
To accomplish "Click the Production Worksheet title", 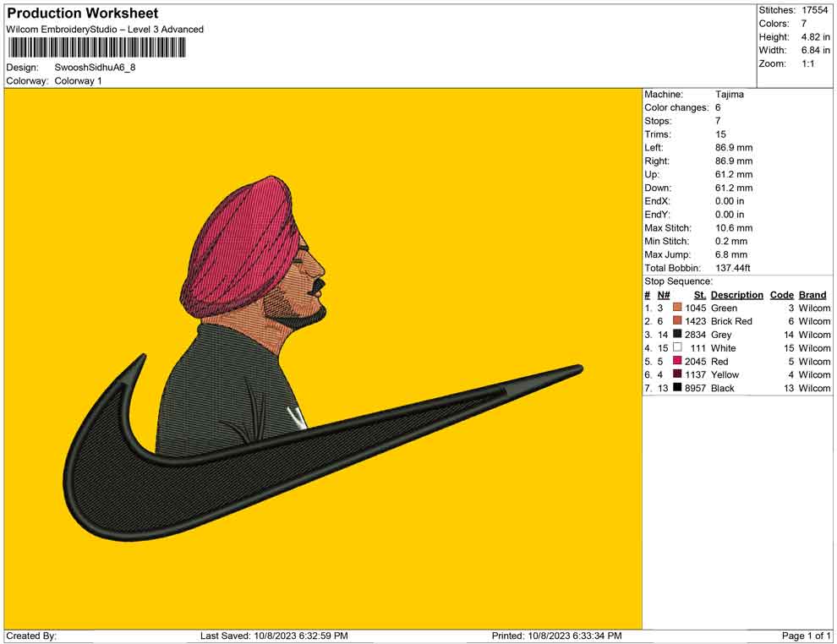I will (x=83, y=14).
